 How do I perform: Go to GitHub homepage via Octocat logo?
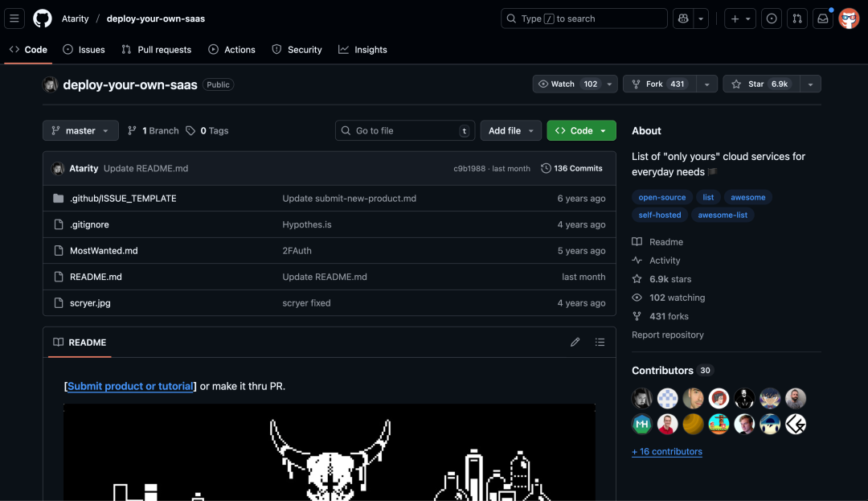tap(43, 18)
